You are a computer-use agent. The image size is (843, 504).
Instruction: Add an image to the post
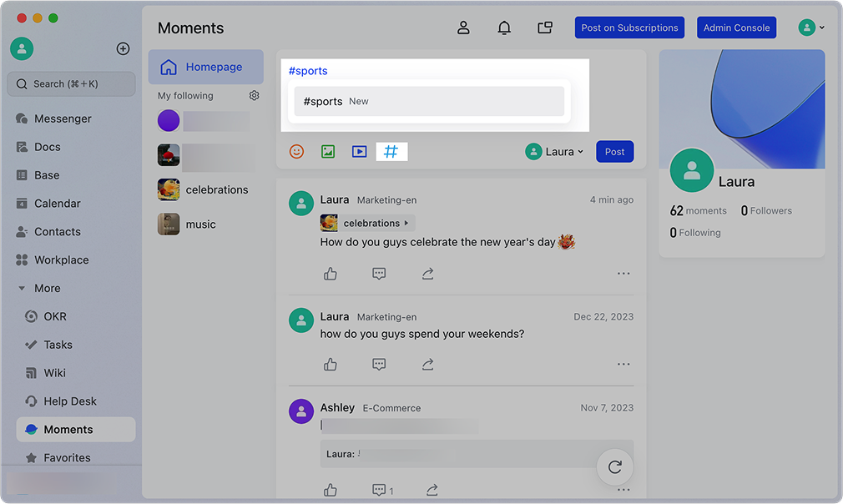pos(328,152)
